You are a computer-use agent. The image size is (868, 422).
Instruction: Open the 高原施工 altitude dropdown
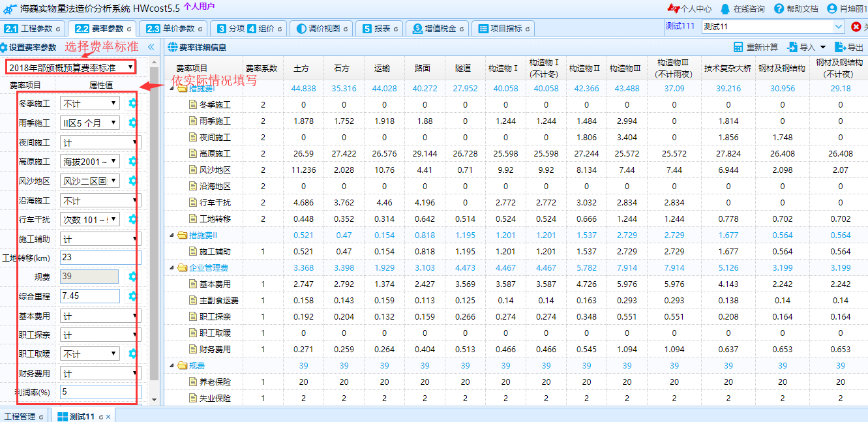point(90,161)
